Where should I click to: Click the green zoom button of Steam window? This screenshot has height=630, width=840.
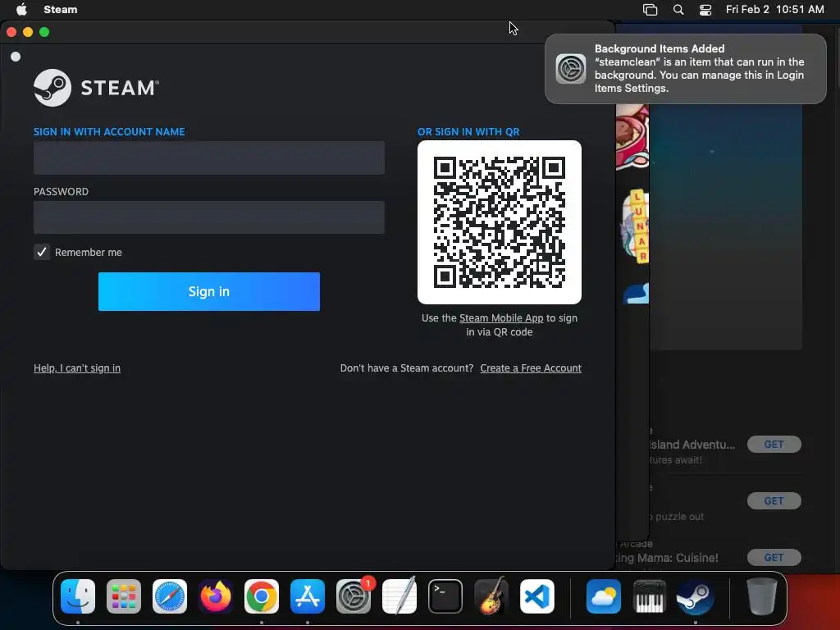point(44,32)
